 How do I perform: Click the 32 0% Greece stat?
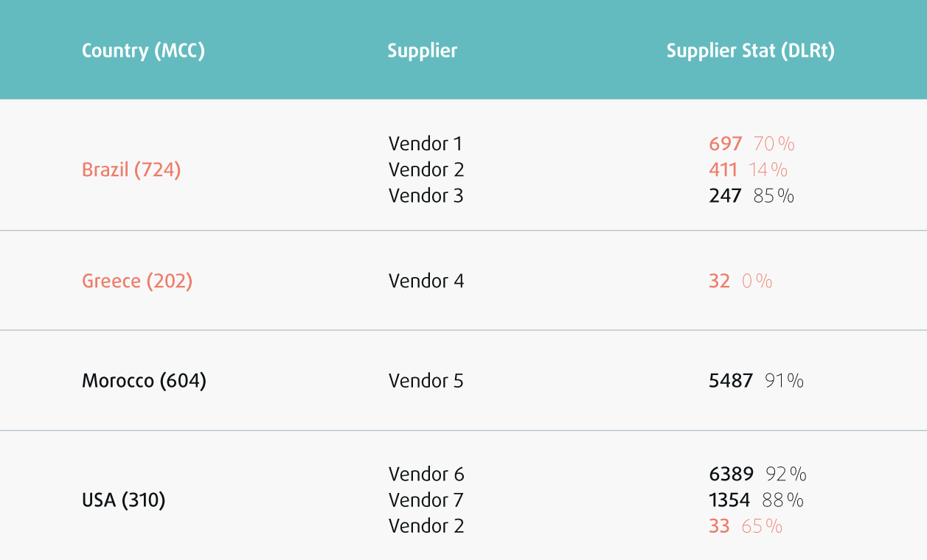tap(740, 281)
